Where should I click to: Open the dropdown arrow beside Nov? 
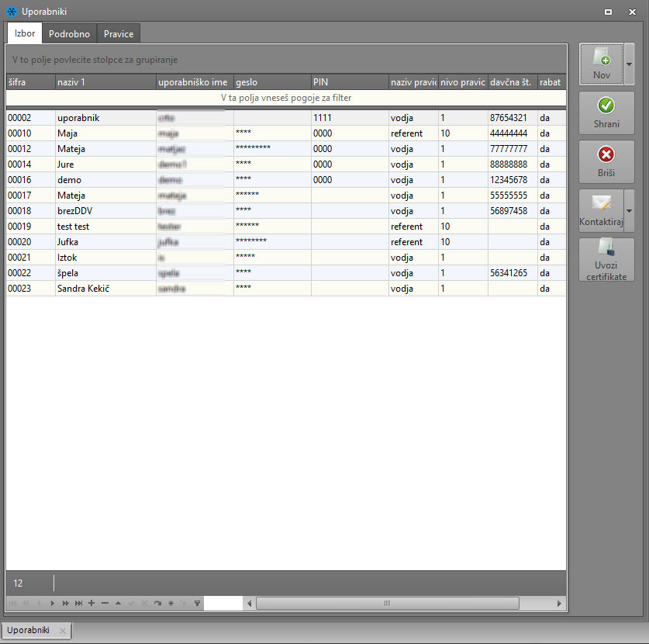(629, 64)
